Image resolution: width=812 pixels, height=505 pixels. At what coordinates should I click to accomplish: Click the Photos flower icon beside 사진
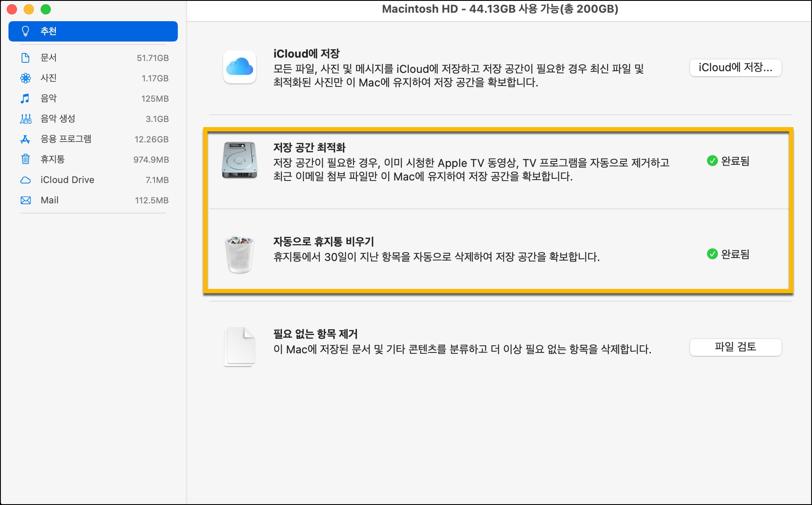tap(25, 78)
